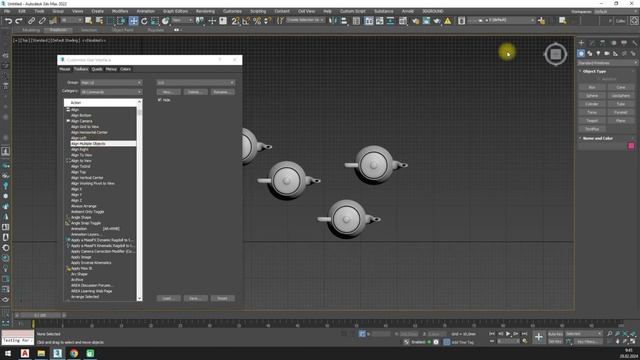Toggle the Snaps Toggle button
This screenshot has width=640, height=360.
coord(236,21)
